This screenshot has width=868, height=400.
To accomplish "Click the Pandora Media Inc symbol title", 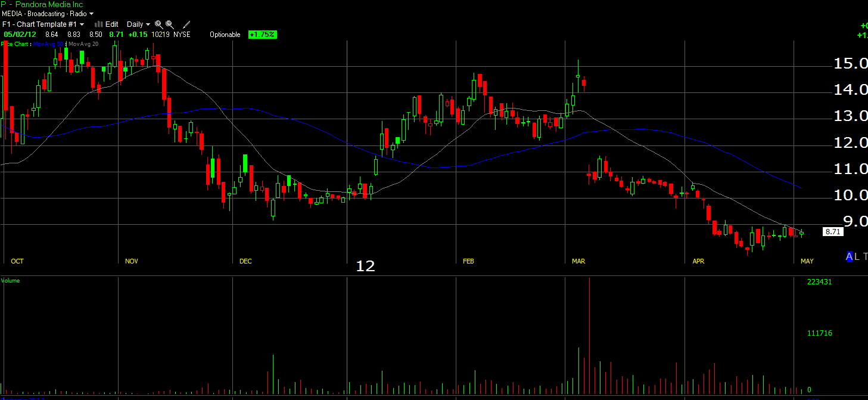I will click(42, 4).
